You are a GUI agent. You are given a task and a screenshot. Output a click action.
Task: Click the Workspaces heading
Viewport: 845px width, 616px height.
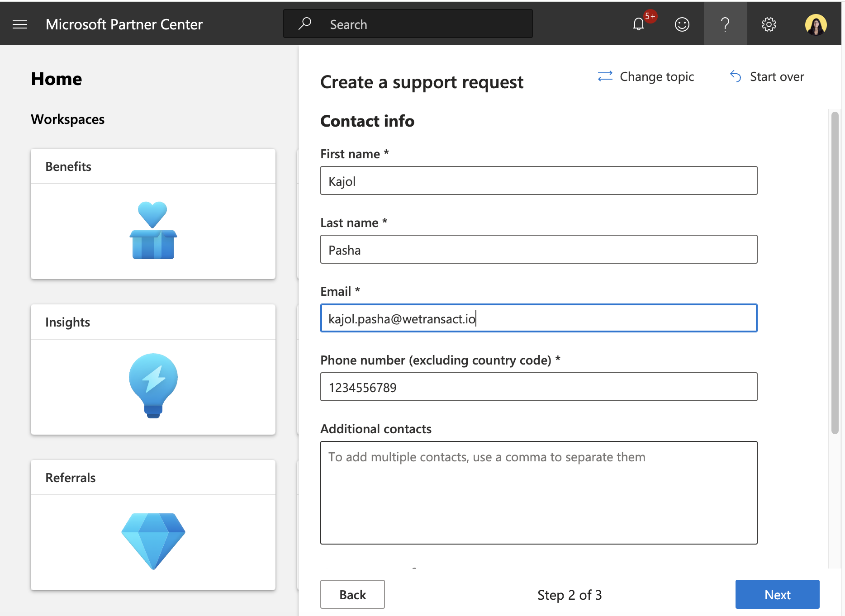click(x=67, y=119)
